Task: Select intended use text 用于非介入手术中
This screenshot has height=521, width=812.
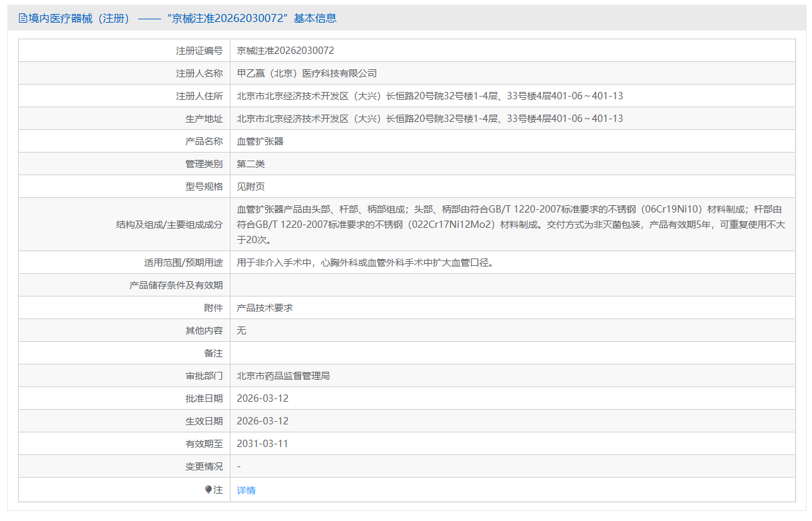Action: click(365, 262)
